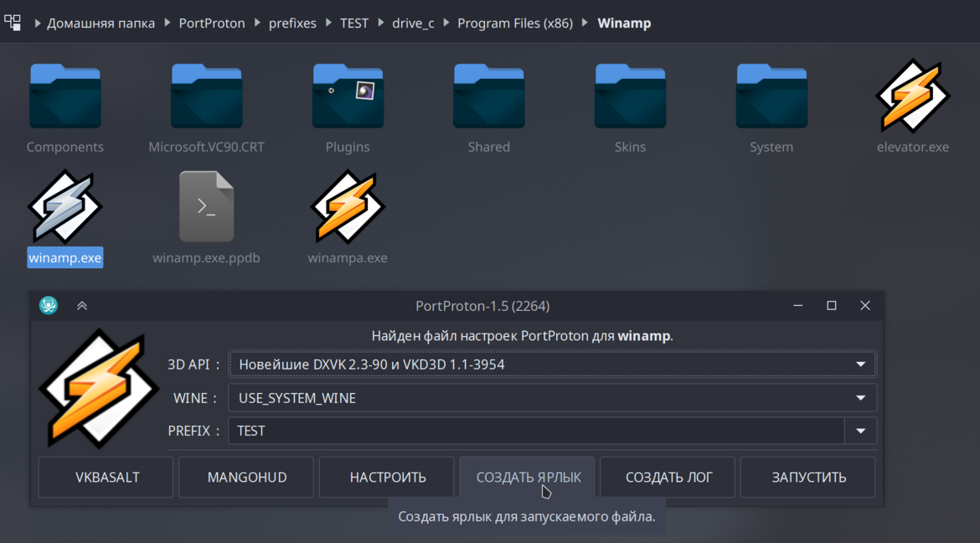Screen dimensions: 980x543
Task: Click the Winamp breadcrumb segment
Action: pyautogui.click(x=624, y=23)
